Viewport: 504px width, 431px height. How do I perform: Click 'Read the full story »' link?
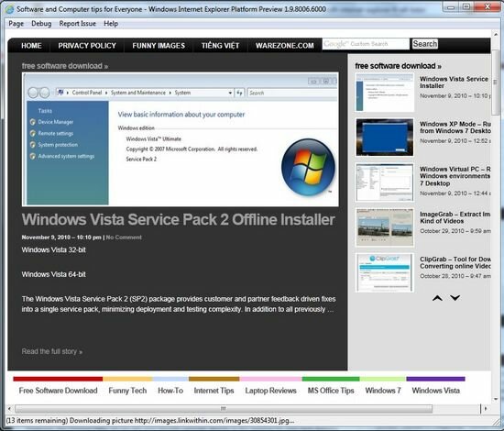52,351
